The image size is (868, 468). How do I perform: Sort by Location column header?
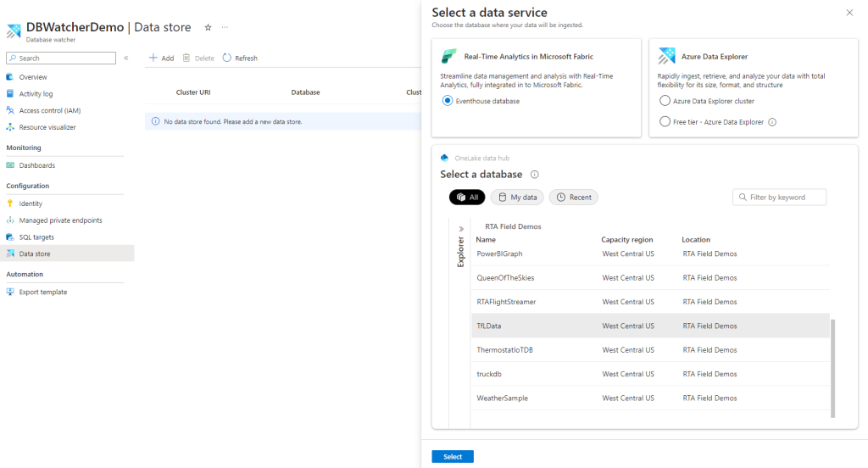pos(696,240)
